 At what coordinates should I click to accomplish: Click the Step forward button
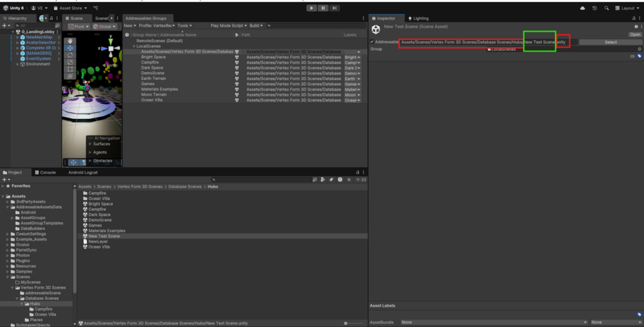[x=335, y=8]
